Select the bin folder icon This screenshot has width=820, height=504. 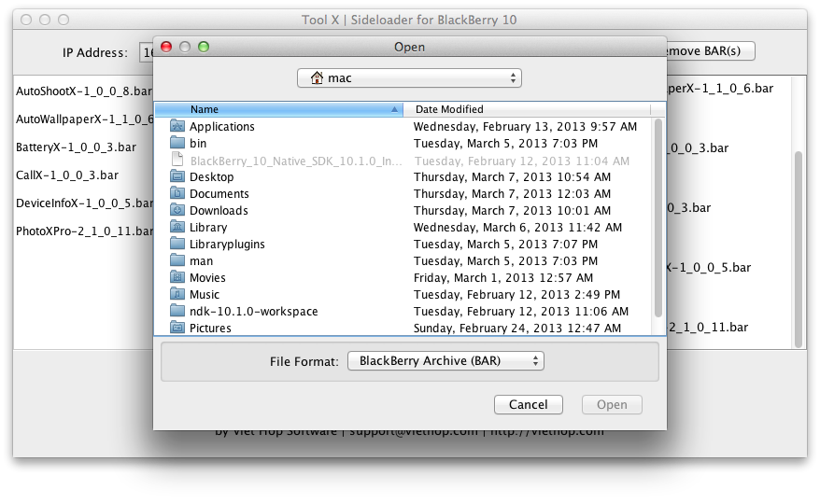(x=177, y=143)
